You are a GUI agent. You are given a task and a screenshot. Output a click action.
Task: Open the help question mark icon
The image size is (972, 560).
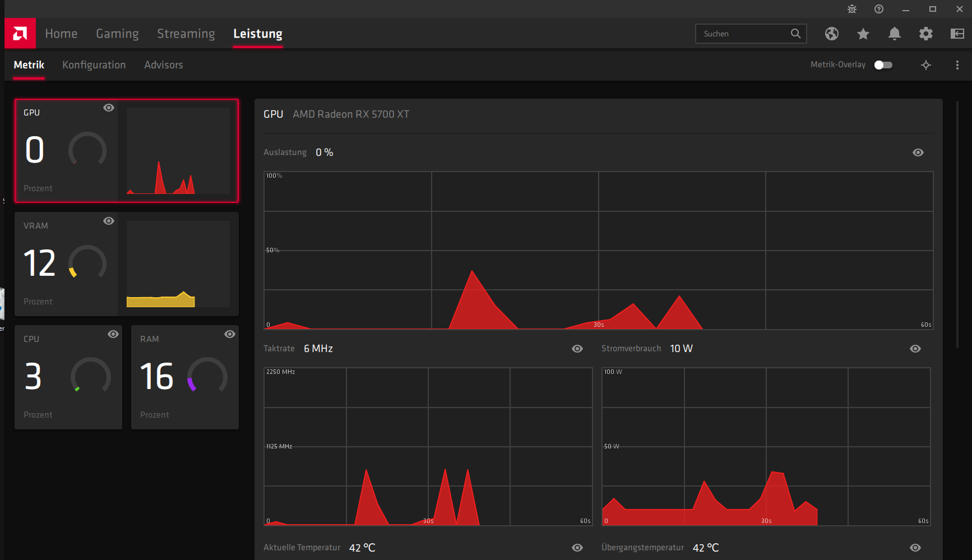[879, 9]
